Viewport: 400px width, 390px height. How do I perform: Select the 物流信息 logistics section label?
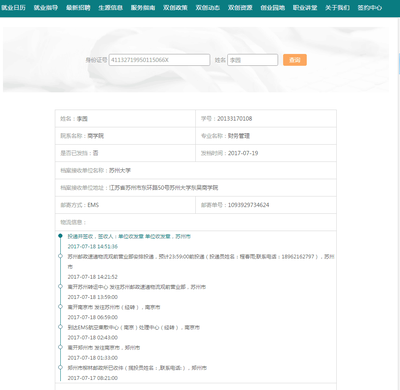coord(73,222)
